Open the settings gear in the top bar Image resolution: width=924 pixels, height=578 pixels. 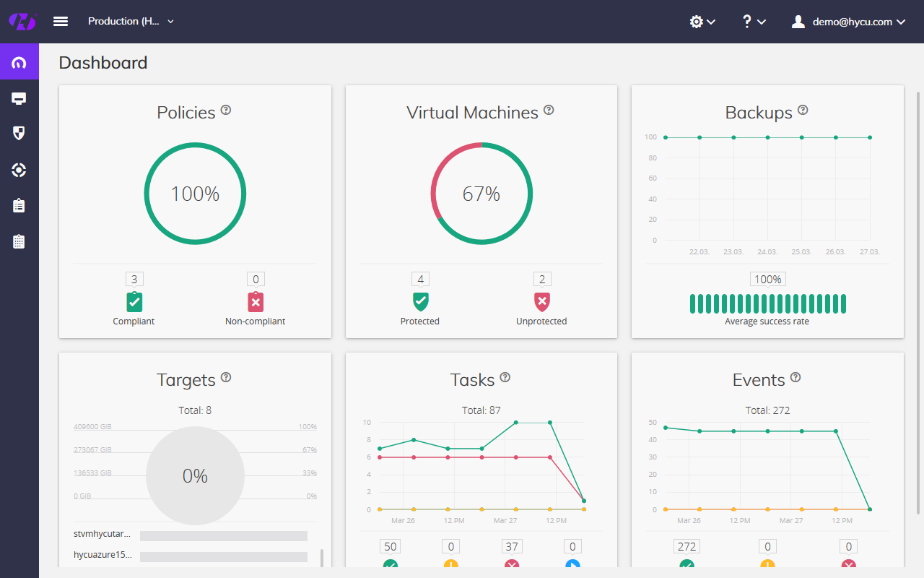(x=696, y=21)
